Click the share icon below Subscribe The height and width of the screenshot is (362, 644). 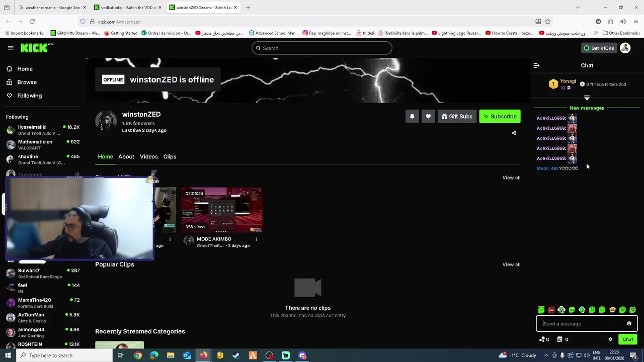(514, 133)
